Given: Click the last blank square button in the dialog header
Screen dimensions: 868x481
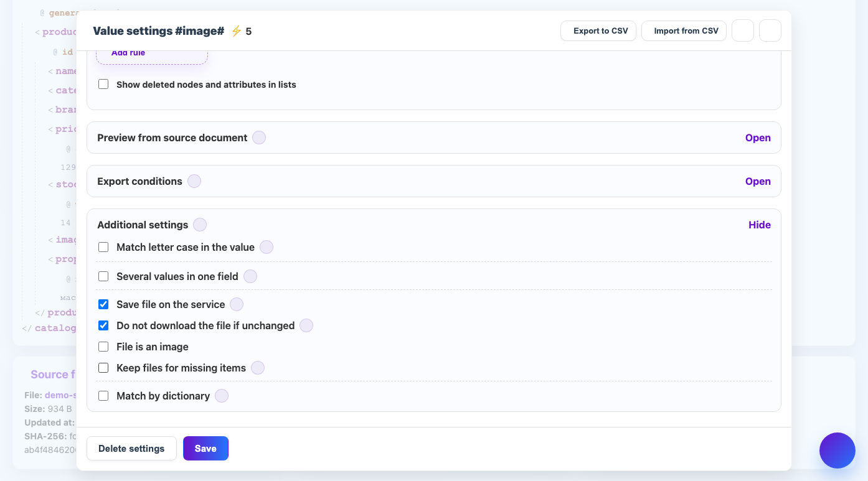Looking at the screenshot, I should 770,30.
